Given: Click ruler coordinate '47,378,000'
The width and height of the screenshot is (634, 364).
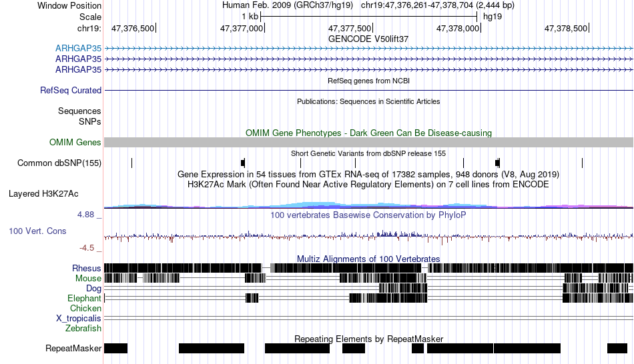Looking at the screenshot, I should (458, 28).
